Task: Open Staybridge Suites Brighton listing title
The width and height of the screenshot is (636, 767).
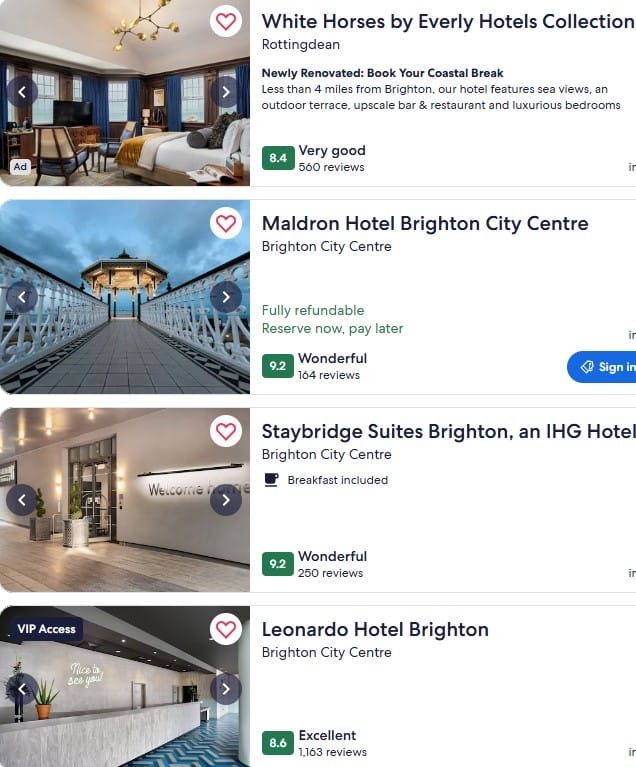Action: [x=449, y=431]
